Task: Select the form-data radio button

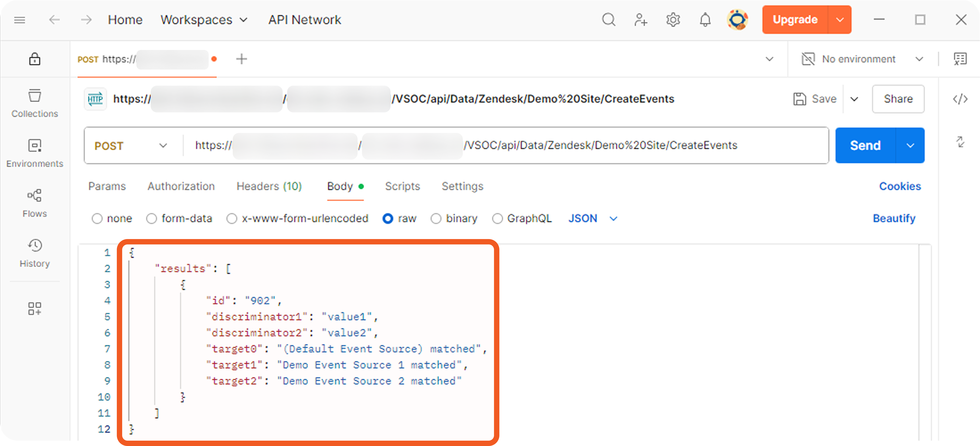Action: (152, 219)
